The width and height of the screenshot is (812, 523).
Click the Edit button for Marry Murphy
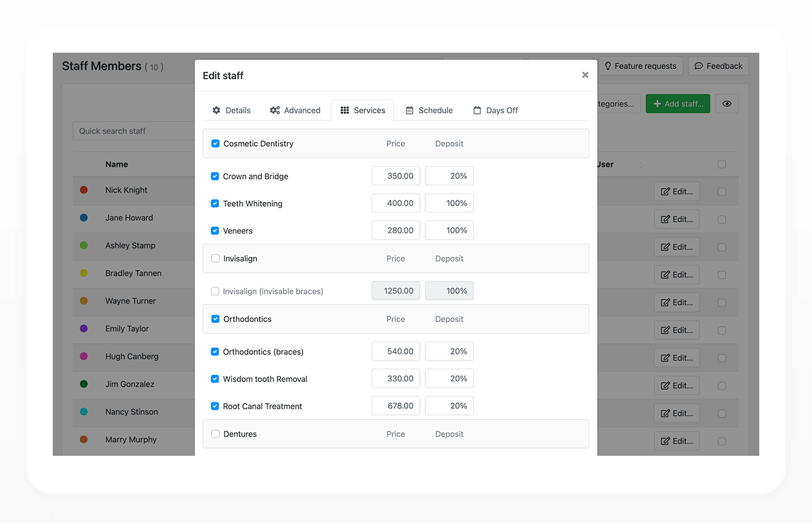(677, 441)
